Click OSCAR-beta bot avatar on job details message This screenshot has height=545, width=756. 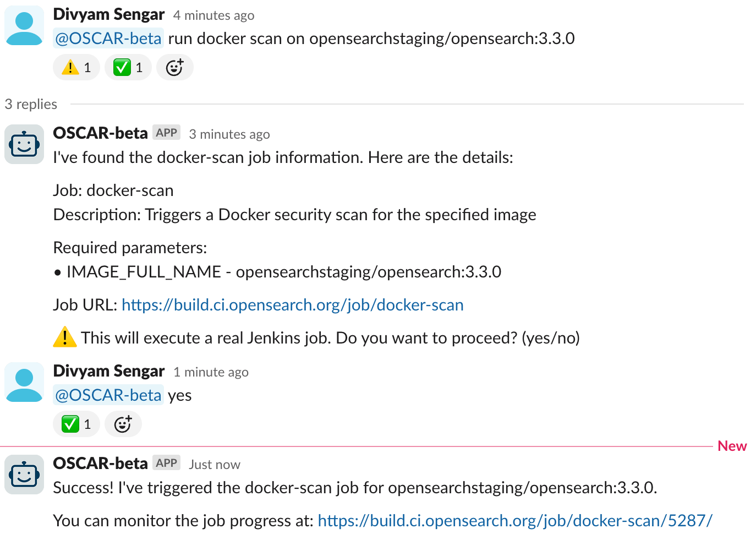tap(24, 144)
